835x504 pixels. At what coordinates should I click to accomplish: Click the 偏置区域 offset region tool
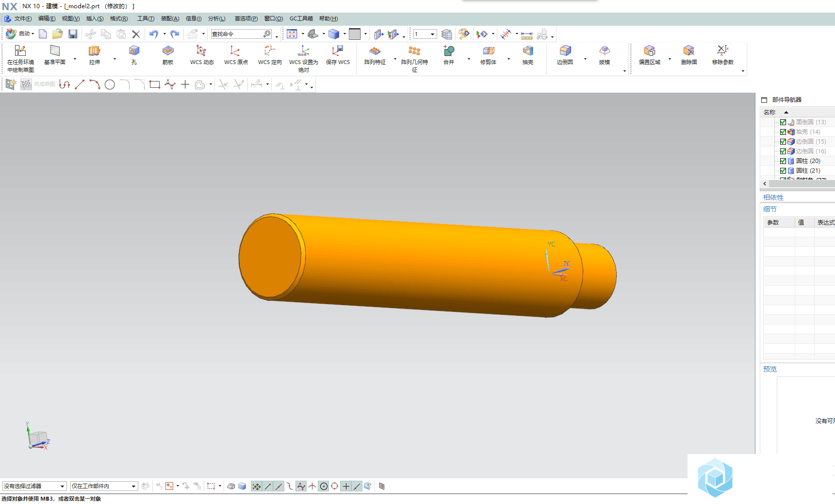pyautogui.click(x=650, y=55)
